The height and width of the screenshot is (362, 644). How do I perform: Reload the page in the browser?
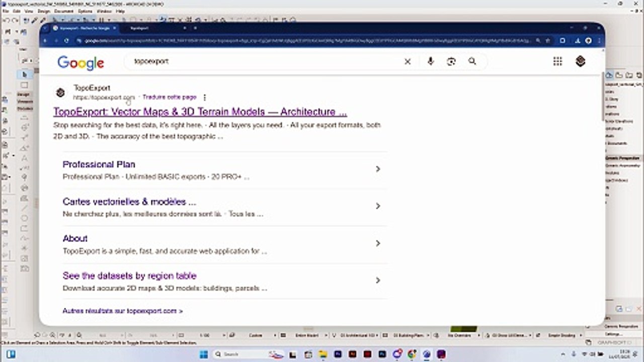66,41
